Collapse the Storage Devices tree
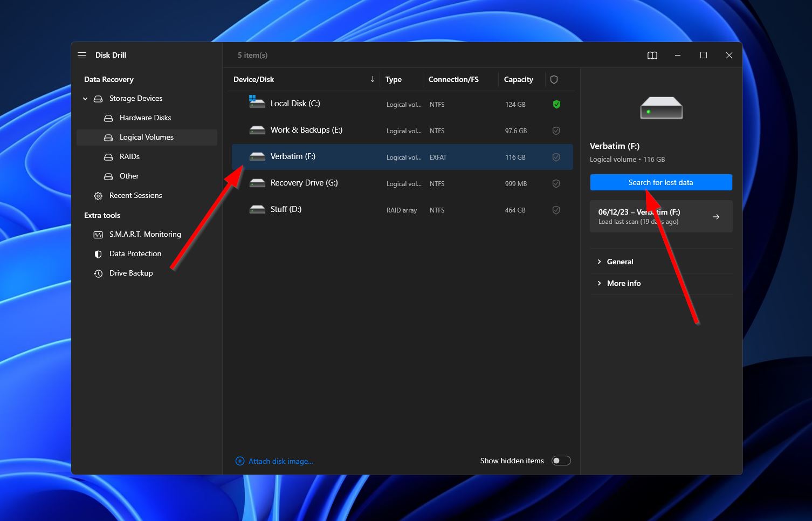 click(x=85, y=99)
